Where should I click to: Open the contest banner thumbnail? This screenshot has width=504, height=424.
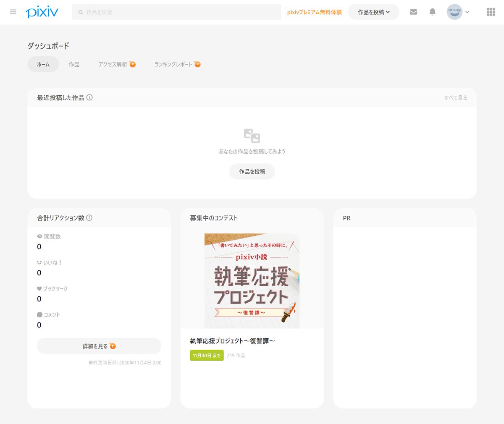252,281
